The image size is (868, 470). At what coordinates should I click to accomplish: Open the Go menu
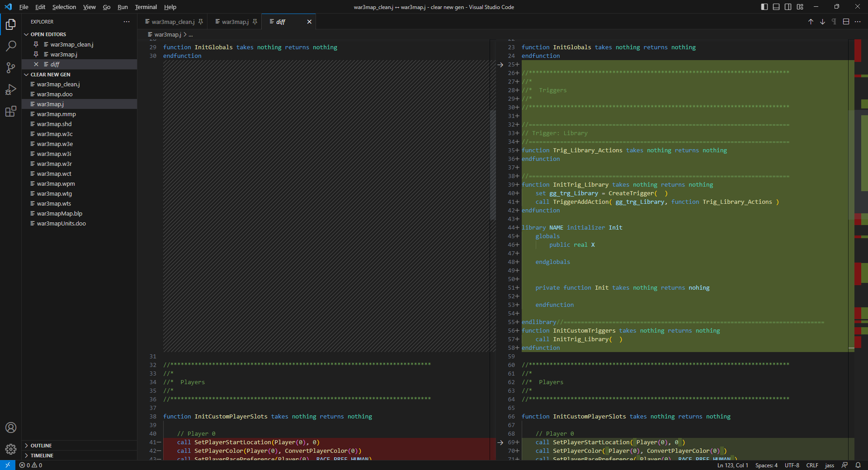107,7
